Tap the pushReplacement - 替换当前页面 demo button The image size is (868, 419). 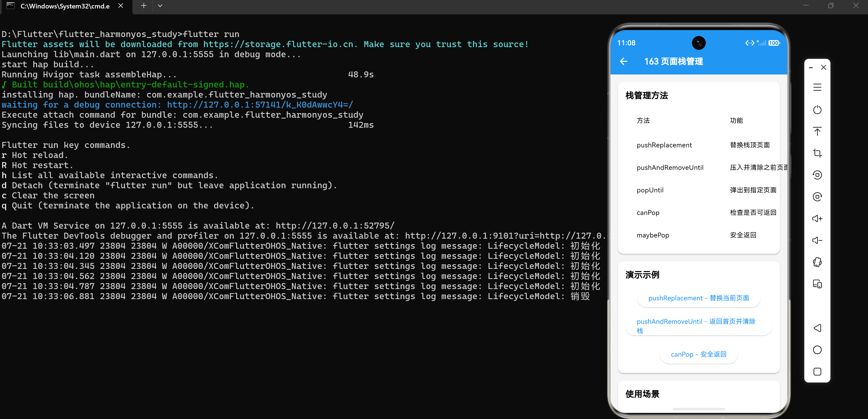point(698,298)
